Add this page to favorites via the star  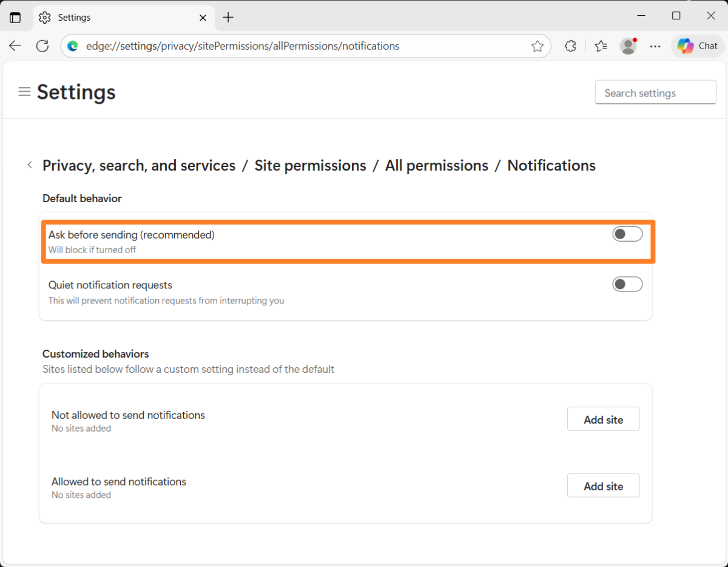click(x=537, y=46)
